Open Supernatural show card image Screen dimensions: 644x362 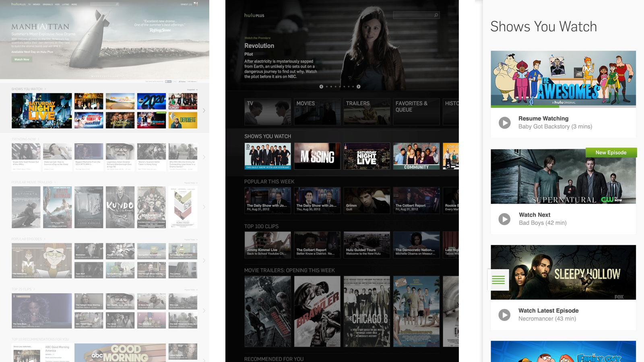tap(563, 177)
